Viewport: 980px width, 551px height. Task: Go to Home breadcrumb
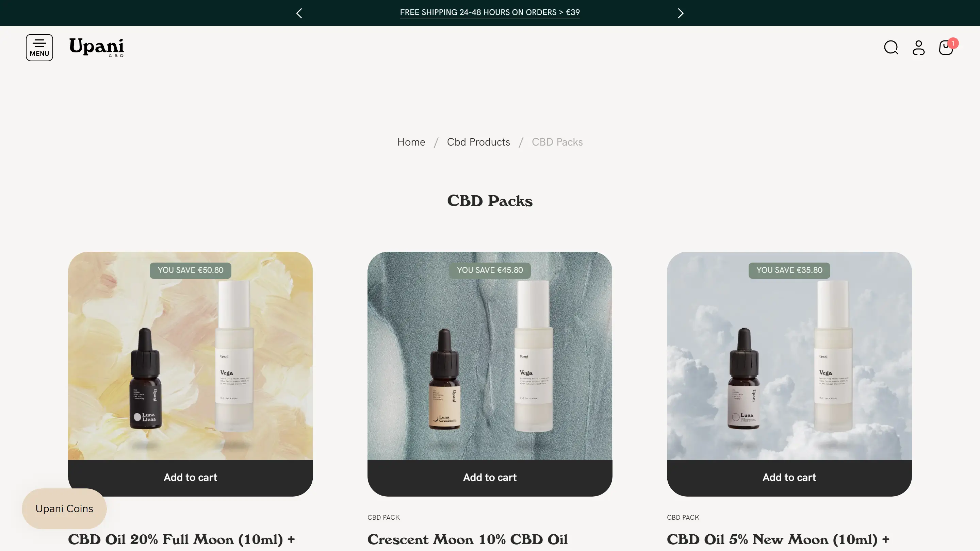[411, 142]
